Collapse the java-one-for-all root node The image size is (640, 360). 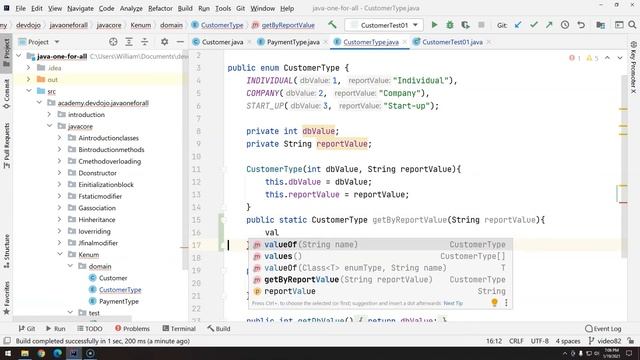click(19, 56)
